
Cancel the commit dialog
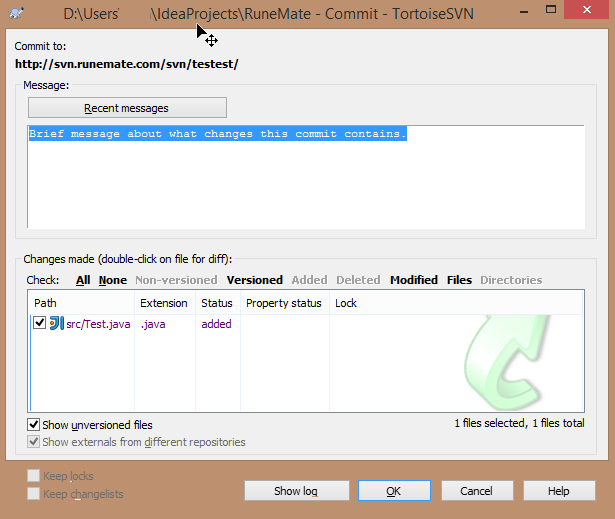[x=477, y=491]
